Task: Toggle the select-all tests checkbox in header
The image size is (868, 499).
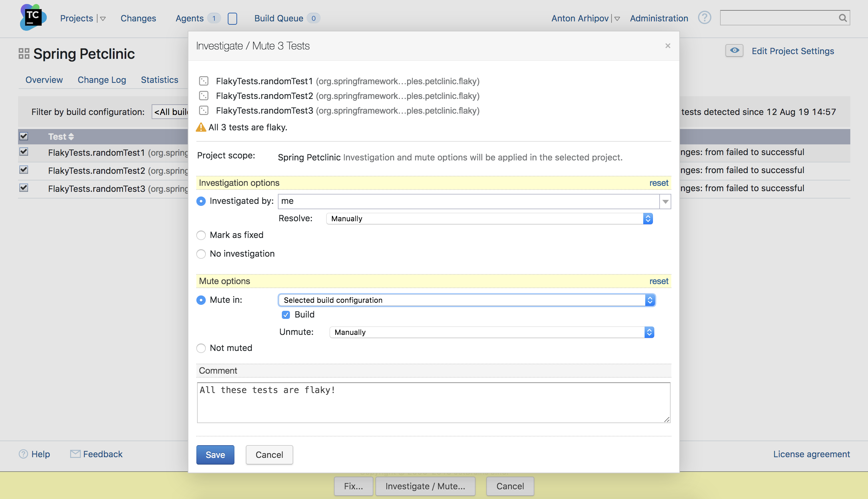Action: point(24,136)
